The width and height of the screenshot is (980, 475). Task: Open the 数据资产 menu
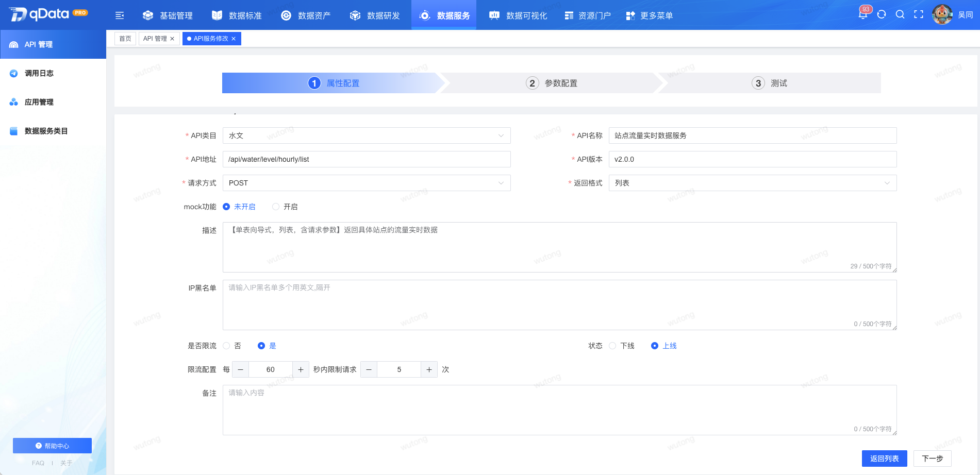click(306, 15)
